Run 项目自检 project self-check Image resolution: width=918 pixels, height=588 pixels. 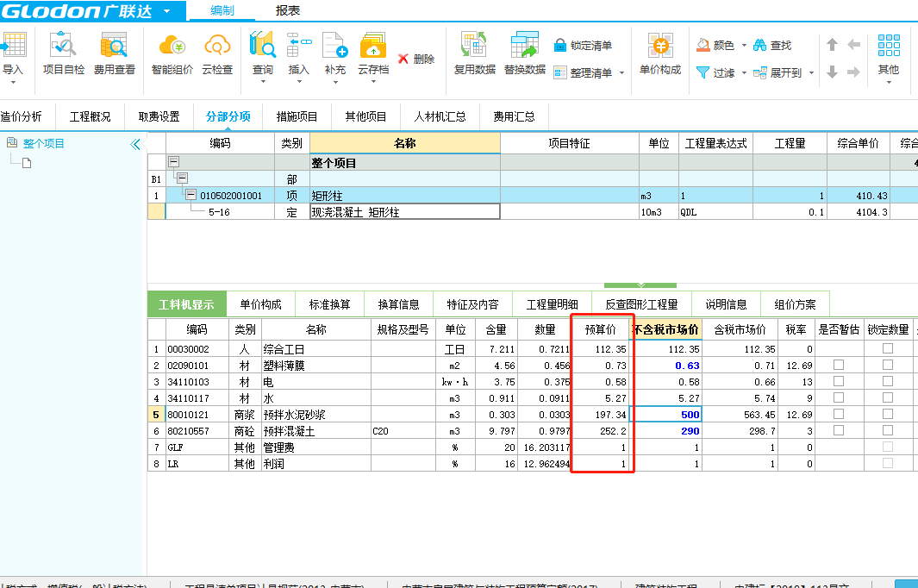point(63,53)
